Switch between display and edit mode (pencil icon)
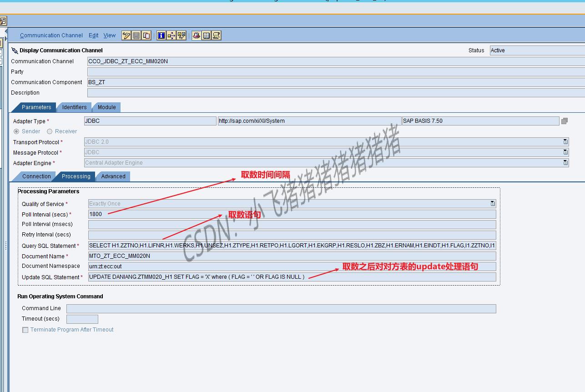 coord(126,35)
